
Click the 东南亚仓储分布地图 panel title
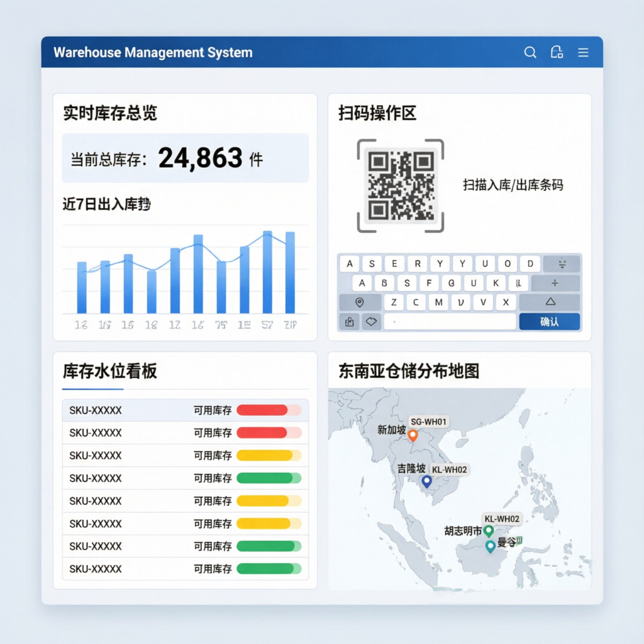point(409,371)
